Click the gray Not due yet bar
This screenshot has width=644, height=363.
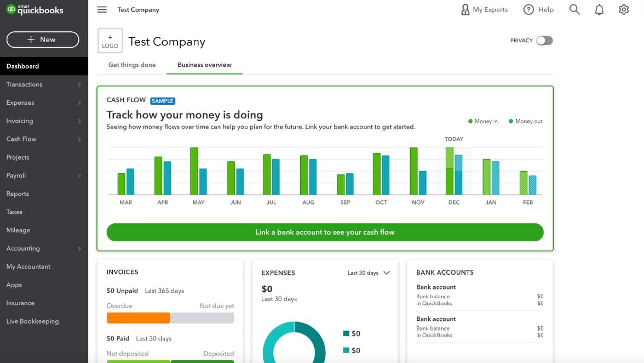[x=203, y=318]
